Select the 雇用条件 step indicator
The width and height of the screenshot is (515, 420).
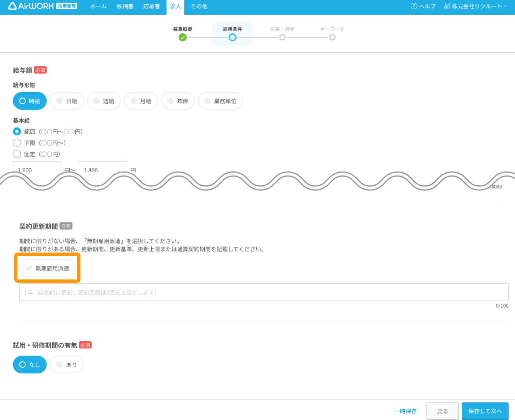click(233, 34)
